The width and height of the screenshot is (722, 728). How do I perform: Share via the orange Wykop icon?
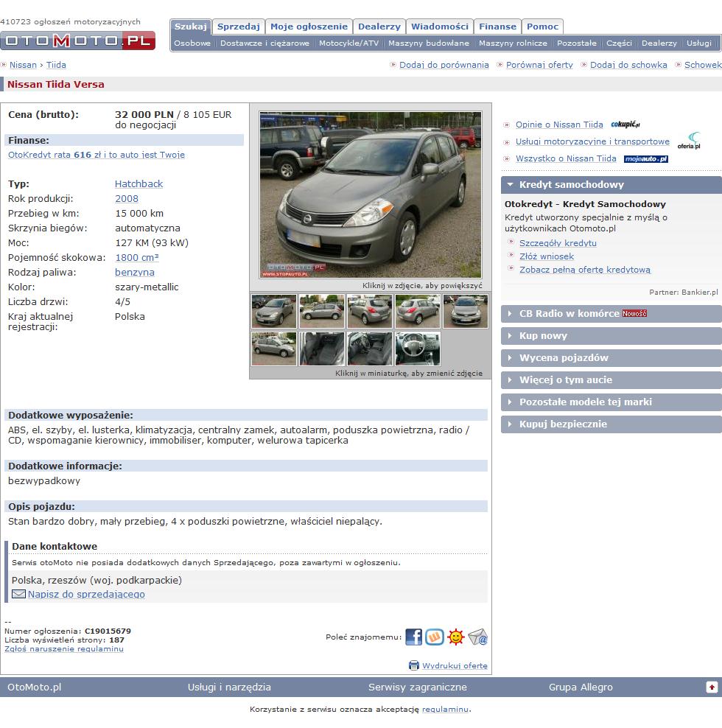(x=435, y=637)
